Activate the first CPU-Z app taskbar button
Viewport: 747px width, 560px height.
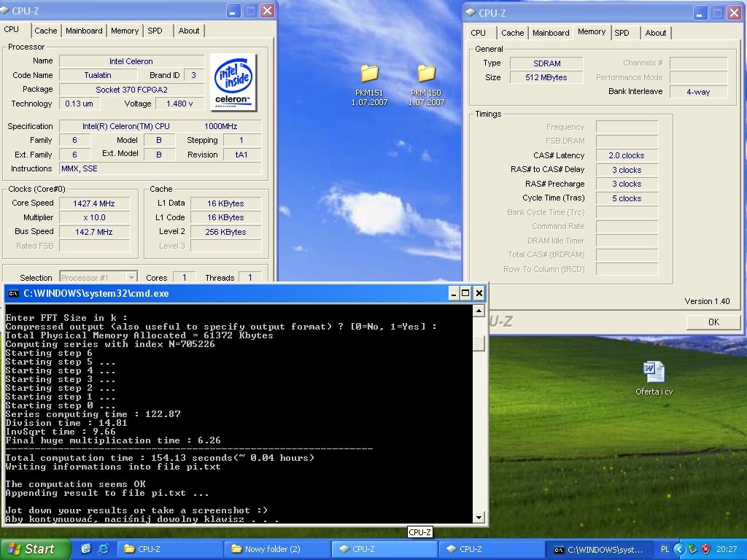384,549
